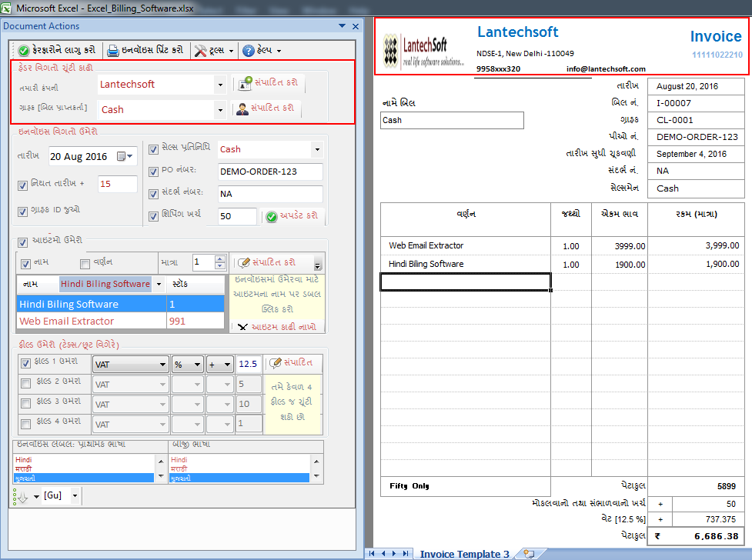Increase the item quantity spinner
This screenshot has height=560, width=752.
(219, 258)
